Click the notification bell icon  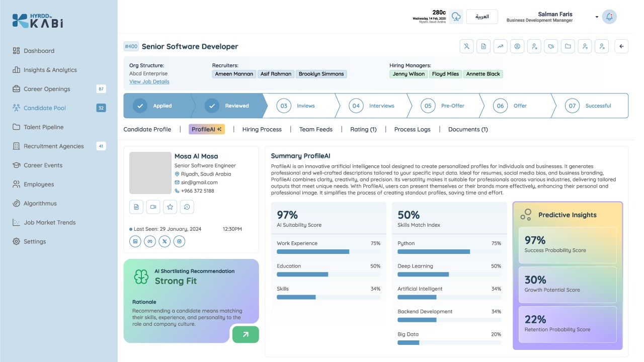[609, 17]
